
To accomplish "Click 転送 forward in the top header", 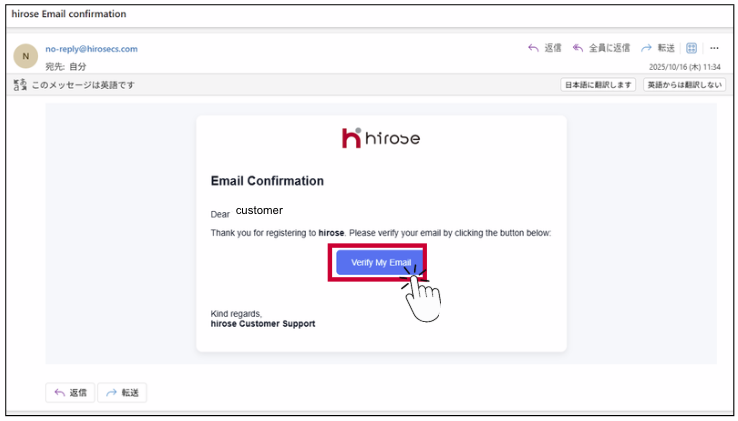I will [657, 48].
